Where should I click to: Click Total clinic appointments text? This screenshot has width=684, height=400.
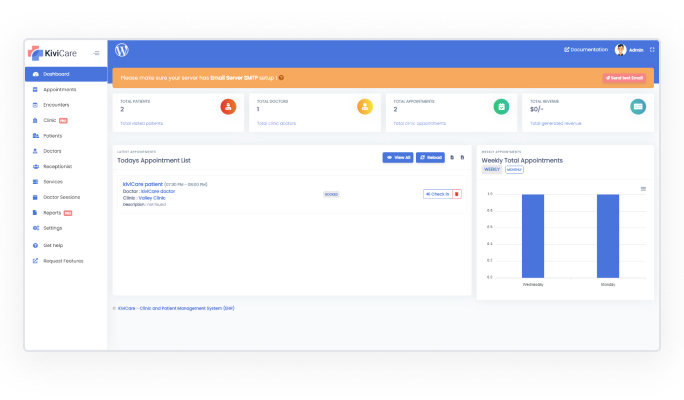[420, 123]
